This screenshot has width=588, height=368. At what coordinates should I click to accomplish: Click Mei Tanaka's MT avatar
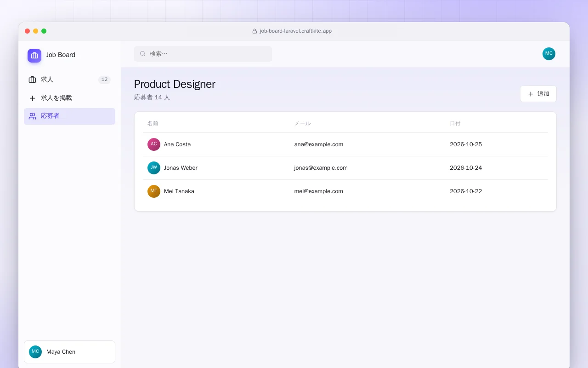(154, 191)
